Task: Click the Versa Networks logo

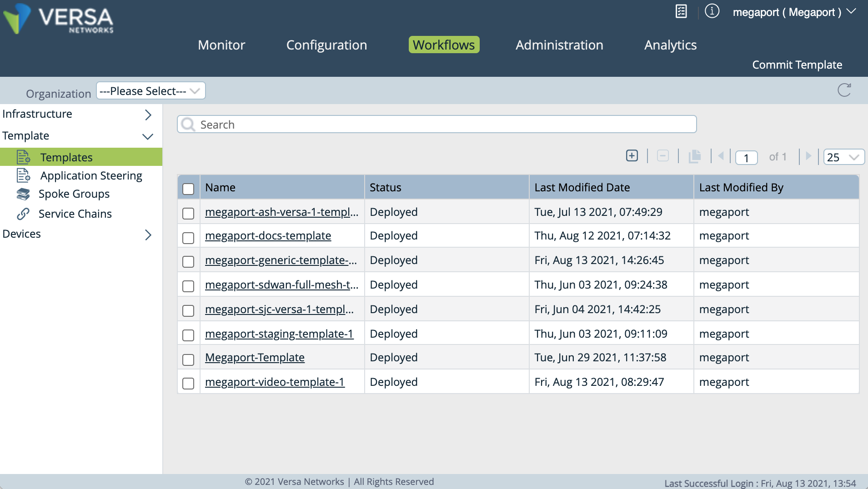Action: click(x=58, y=19)
